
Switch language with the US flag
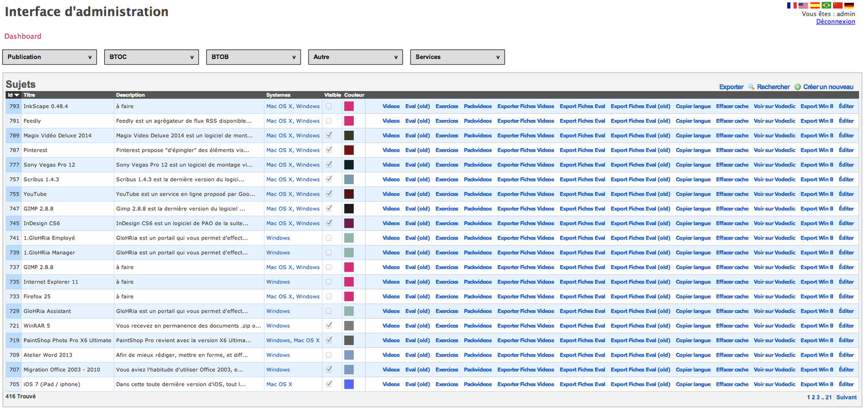point(803,5)
